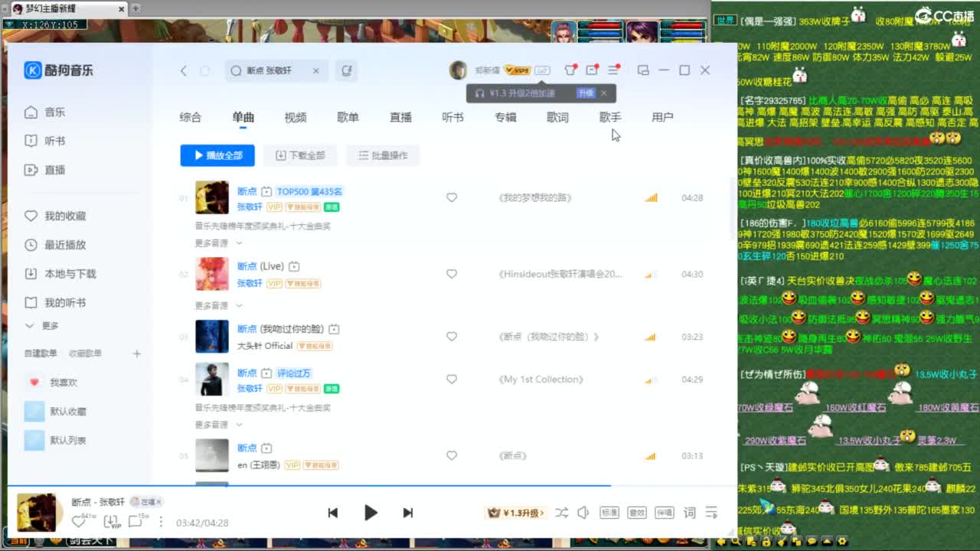Open the skin/theme shirt icon

(570, 70)
